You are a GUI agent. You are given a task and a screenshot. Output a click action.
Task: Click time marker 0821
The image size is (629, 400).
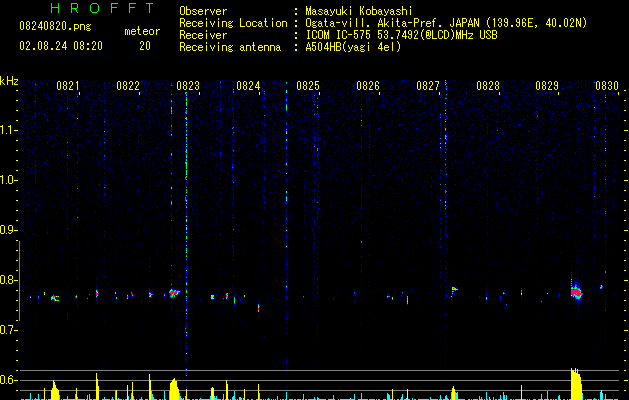click(x=68, y=86)
